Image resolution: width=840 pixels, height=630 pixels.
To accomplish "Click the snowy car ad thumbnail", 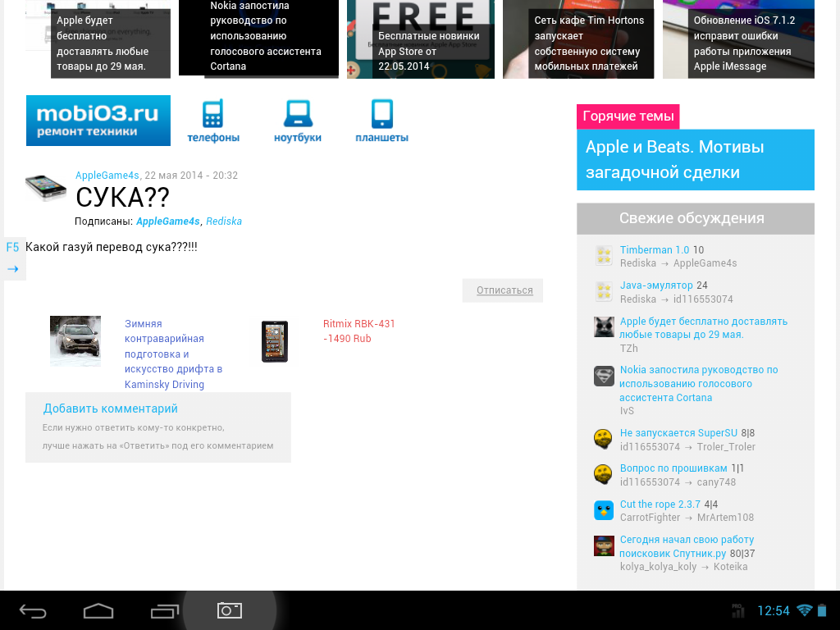I will 75,341.
